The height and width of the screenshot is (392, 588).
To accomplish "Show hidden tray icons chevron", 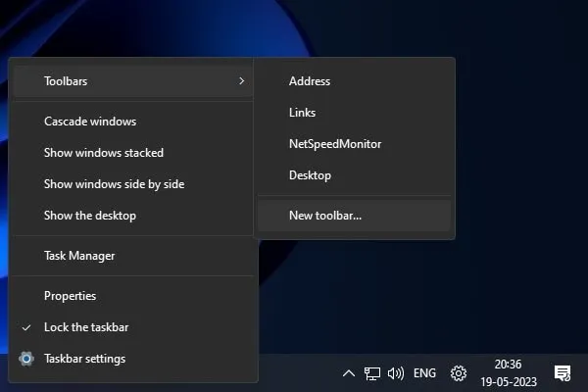I will 349,373.
